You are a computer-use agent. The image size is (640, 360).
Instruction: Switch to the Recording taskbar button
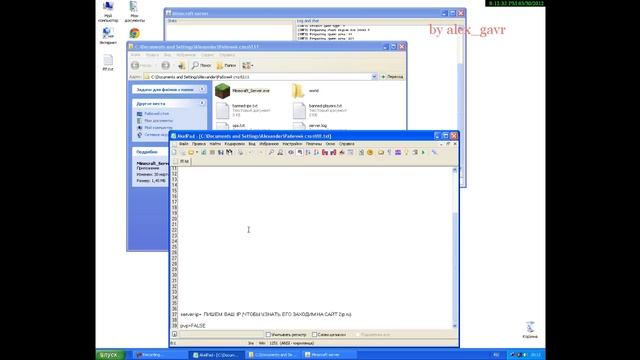159,355
